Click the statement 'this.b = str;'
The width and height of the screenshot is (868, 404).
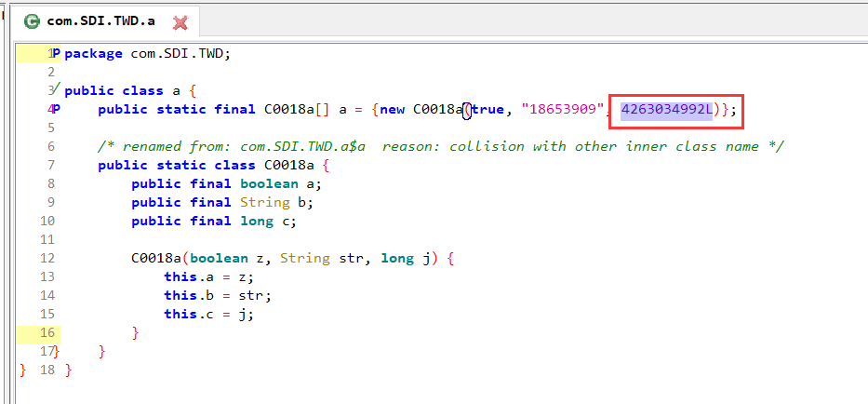point(218,295)
